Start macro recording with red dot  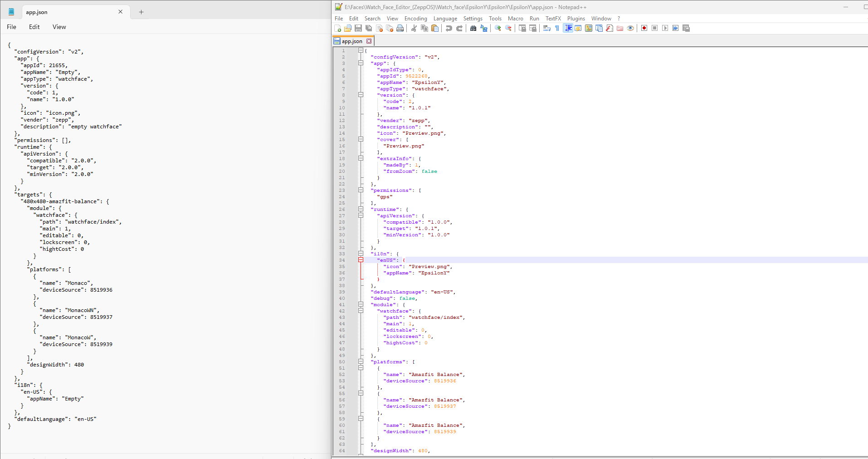coord(644,28)
